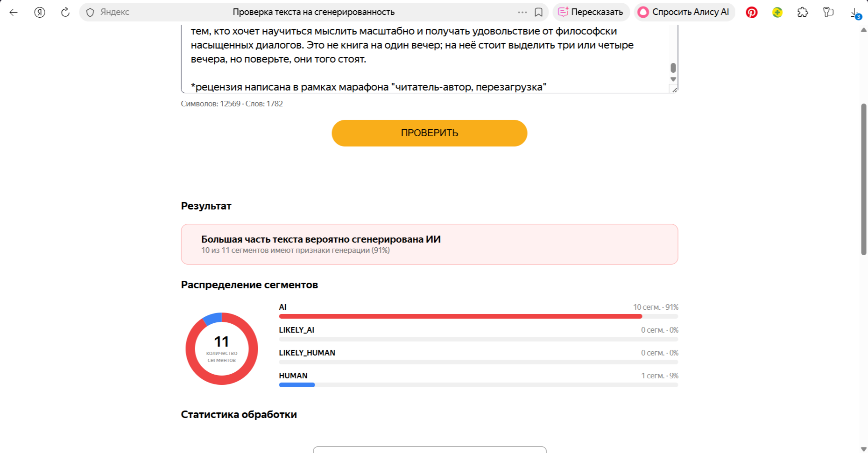Click inside the review text area
This screenshot has height=453, width=868.
point(425,58)
